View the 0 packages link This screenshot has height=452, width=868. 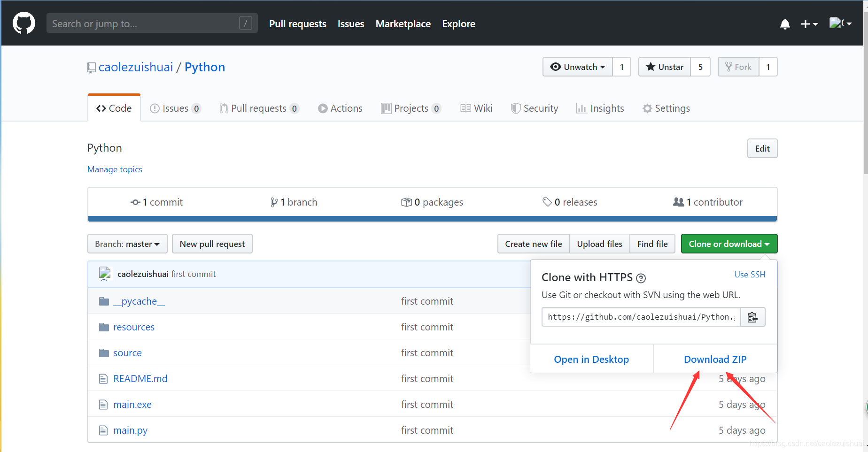[x=432, y=202]
